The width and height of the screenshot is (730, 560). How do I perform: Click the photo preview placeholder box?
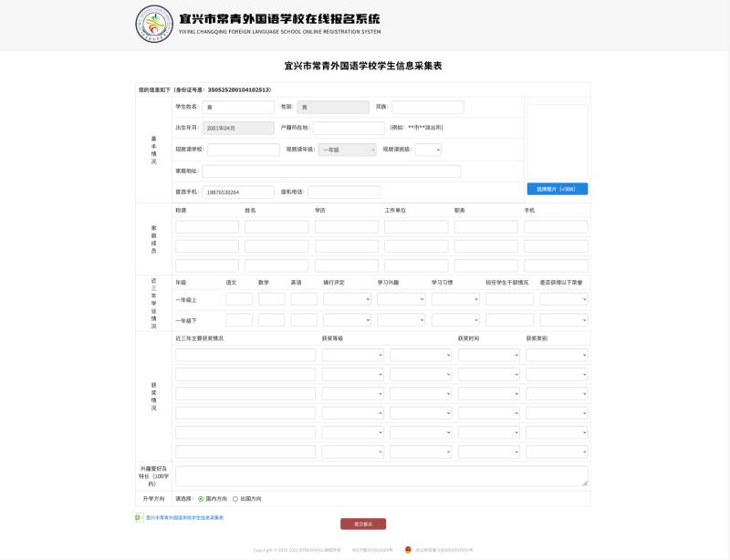pos(558,141)
